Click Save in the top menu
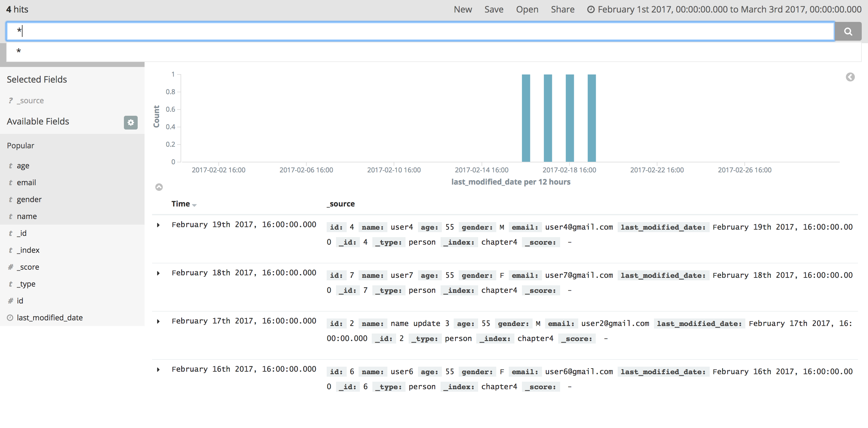The height and width of the screenshot is (428, 868). tap(494, 9)
